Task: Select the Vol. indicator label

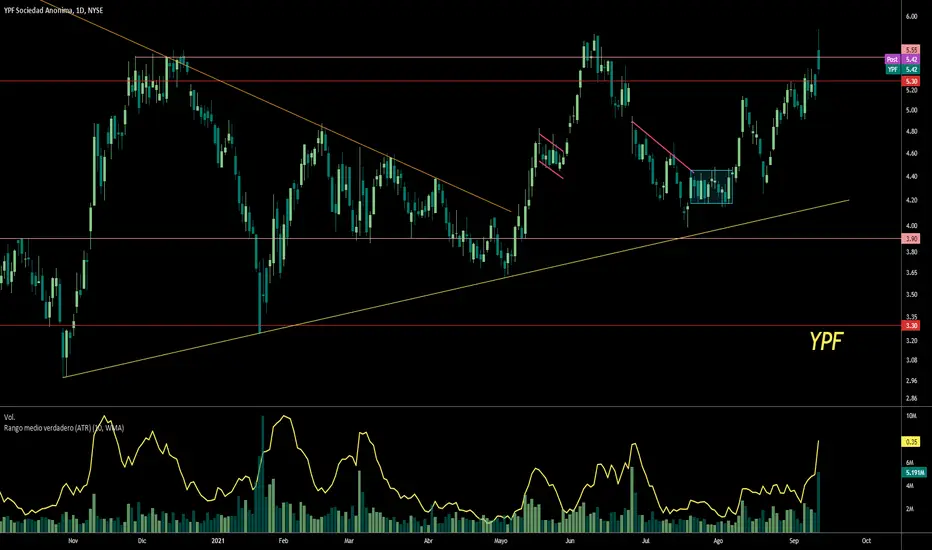Action: click(x=10, y=417)
